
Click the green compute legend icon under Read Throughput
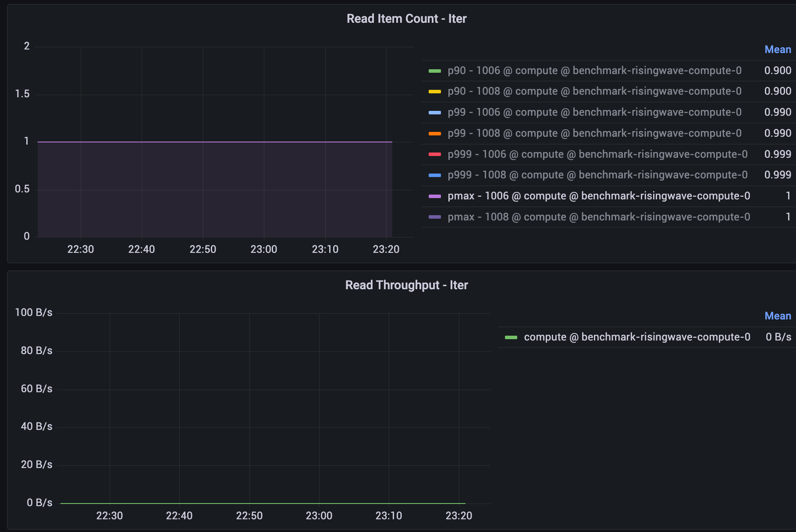tap(512, 337)
